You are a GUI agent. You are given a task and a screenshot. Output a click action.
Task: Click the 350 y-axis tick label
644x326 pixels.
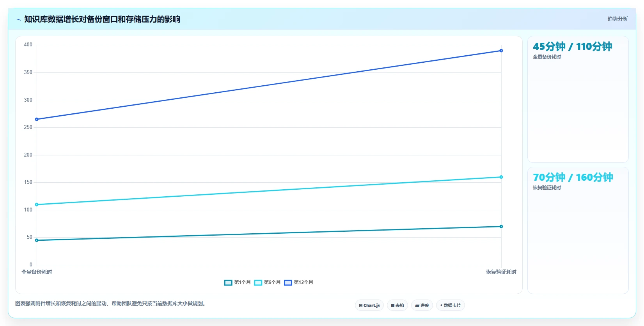(x=28, y=72)
